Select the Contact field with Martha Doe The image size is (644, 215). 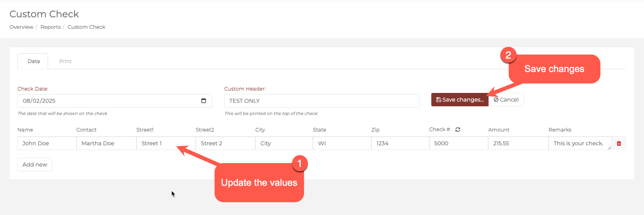point(107,143)
